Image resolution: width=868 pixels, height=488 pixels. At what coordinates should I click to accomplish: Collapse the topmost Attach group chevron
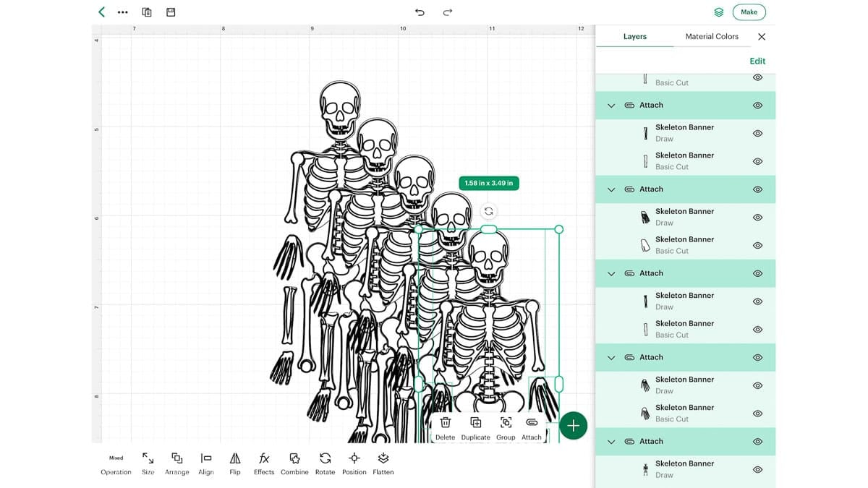[x=611, y=106]
